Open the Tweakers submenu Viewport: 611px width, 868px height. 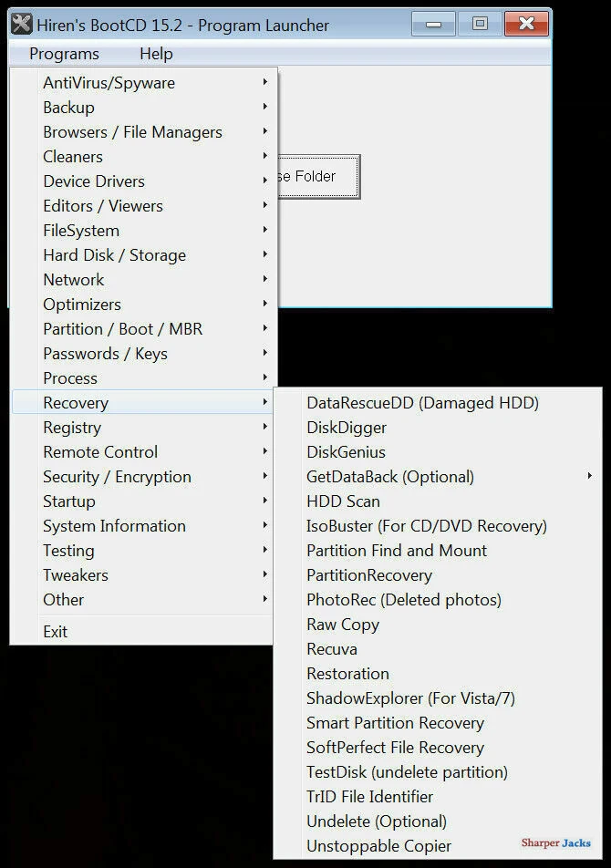[144, 575]
